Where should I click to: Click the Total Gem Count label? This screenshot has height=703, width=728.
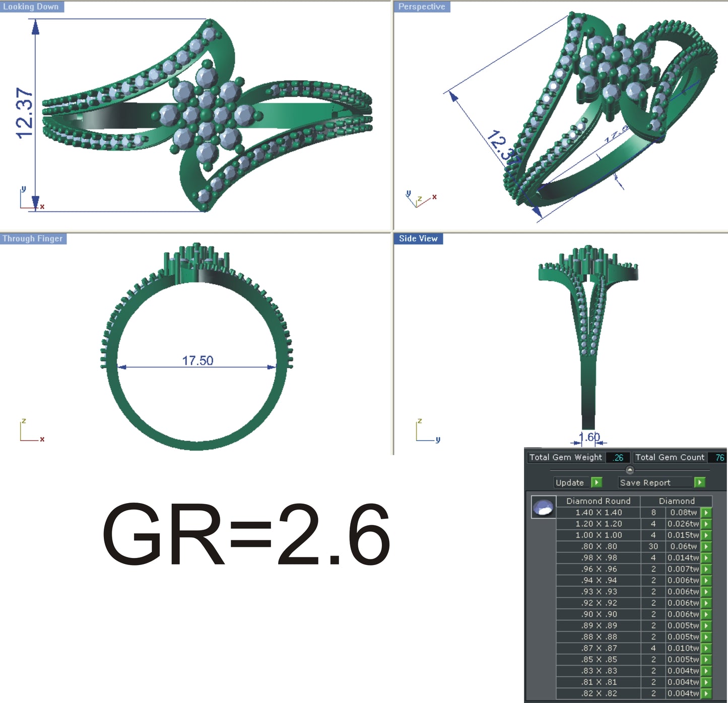[x=670, y=457]
